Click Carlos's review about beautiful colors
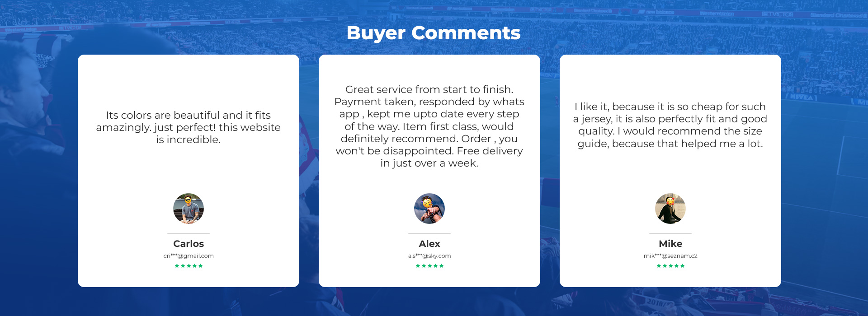868x316 pixels. (189, 127)
